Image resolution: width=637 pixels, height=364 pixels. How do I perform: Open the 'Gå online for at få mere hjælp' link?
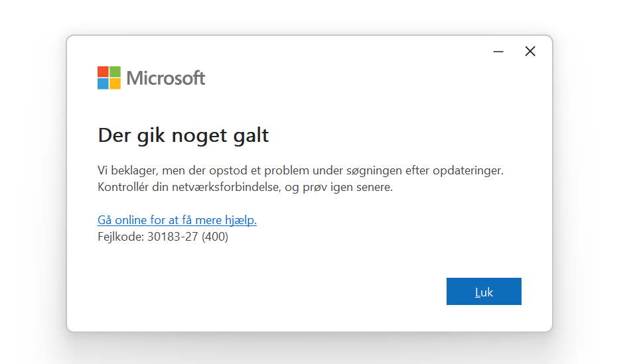coord(177,220)
